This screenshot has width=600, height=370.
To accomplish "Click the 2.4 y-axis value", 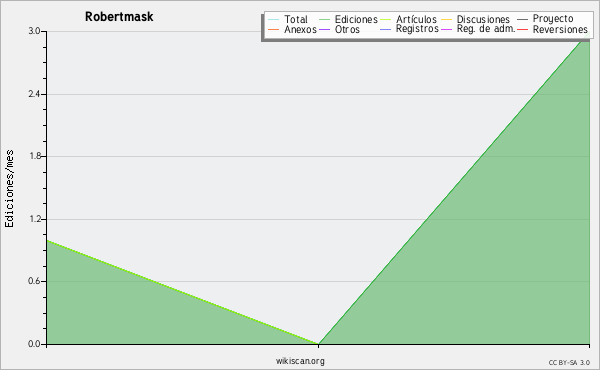I will coord(34,94).
